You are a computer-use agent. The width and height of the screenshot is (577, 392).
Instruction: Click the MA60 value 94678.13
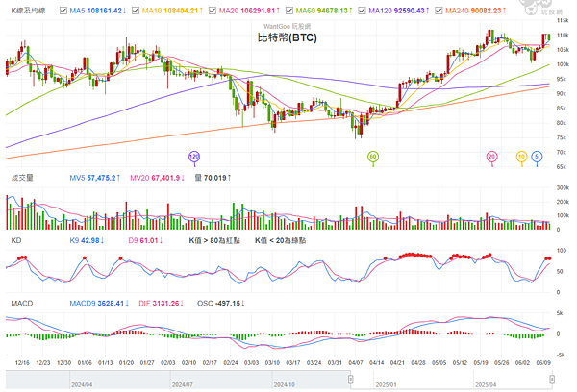[333, 11]
